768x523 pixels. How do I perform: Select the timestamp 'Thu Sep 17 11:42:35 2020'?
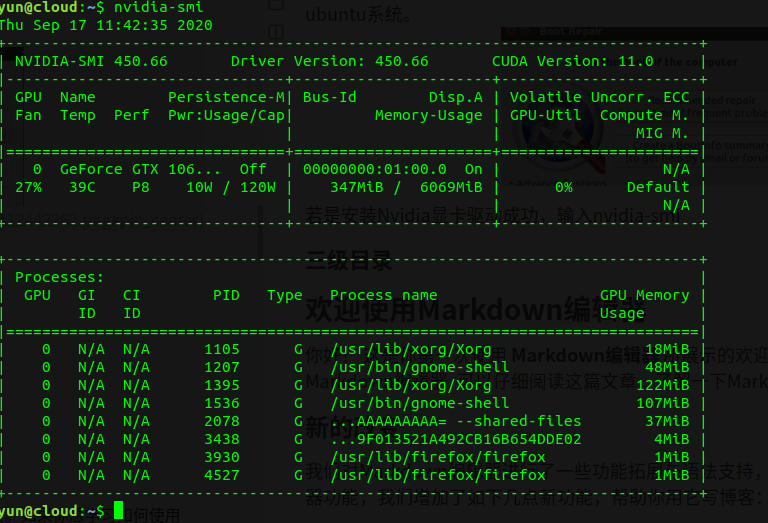click(106, 25)
